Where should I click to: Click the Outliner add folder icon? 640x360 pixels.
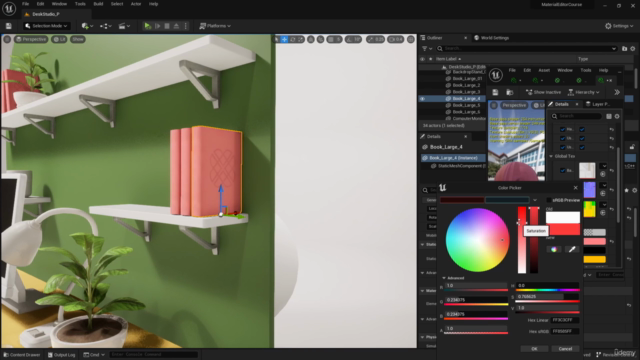click(624, 49)
